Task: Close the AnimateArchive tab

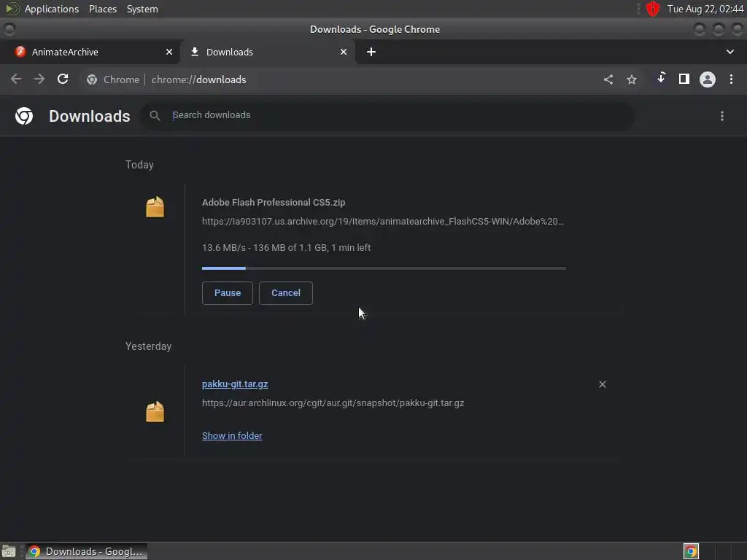Action: click(169, 52)
